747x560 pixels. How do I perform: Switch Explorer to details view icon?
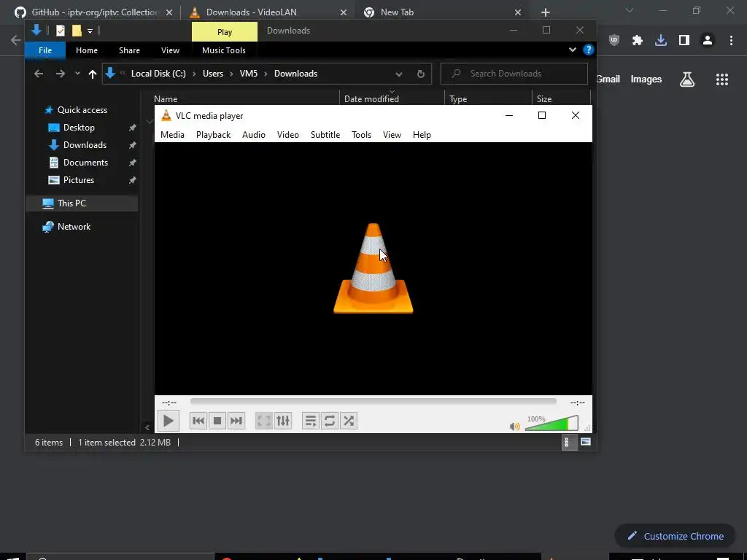point(568,442)
